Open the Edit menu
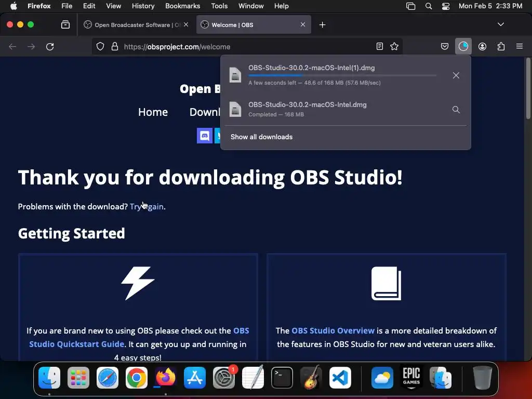Screen dimensions: 532x399 pyautogui.click(x=89, y=6)
